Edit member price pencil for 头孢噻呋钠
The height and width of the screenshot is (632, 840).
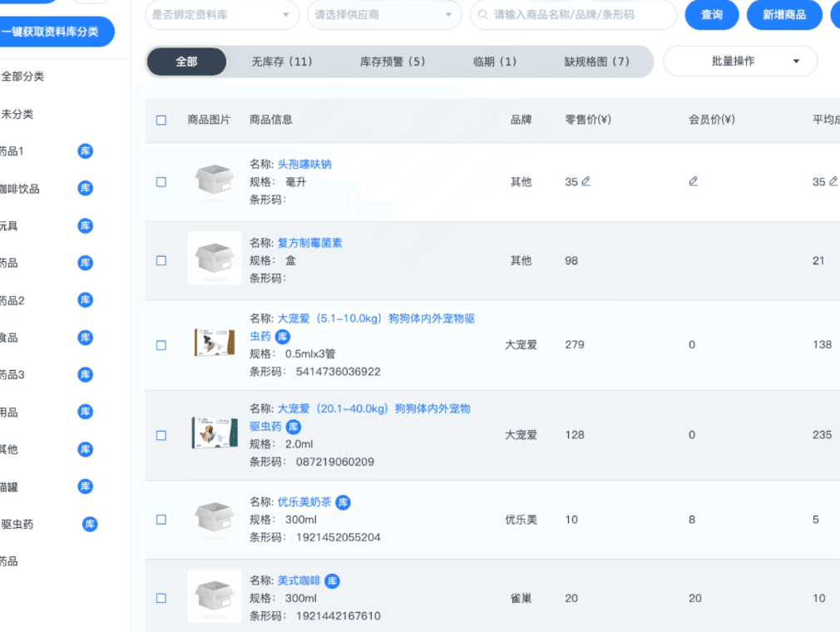[694, 181]
